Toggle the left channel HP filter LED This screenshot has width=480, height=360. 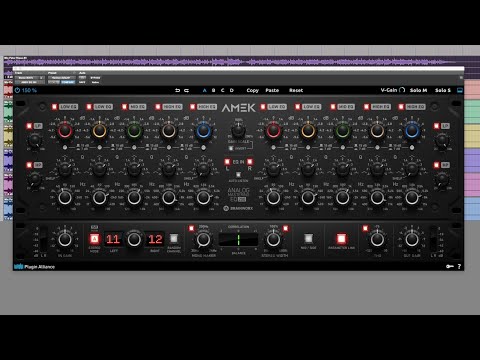(x=29, y=165)
